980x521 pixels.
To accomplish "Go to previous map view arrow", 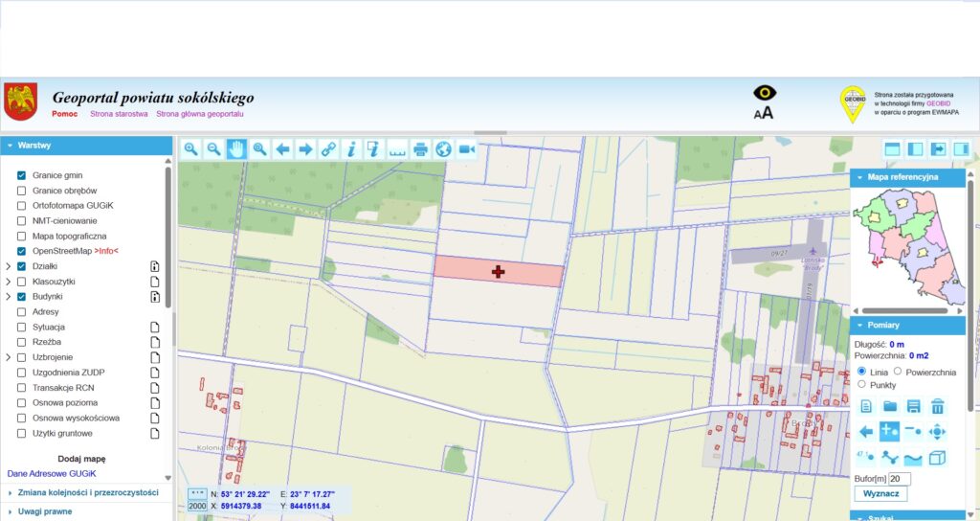I will pos(282,148).
